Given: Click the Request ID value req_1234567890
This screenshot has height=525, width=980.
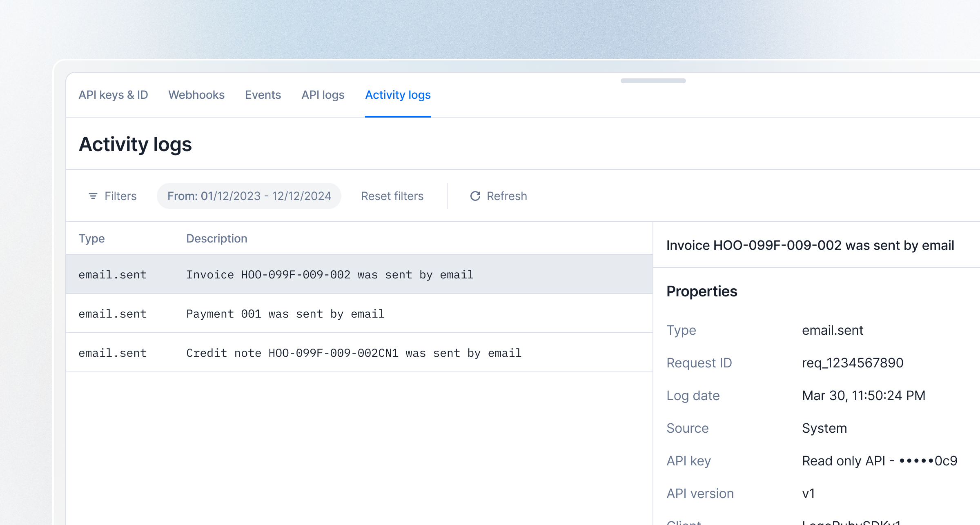Looking at the screenshot, I should 853,363.
